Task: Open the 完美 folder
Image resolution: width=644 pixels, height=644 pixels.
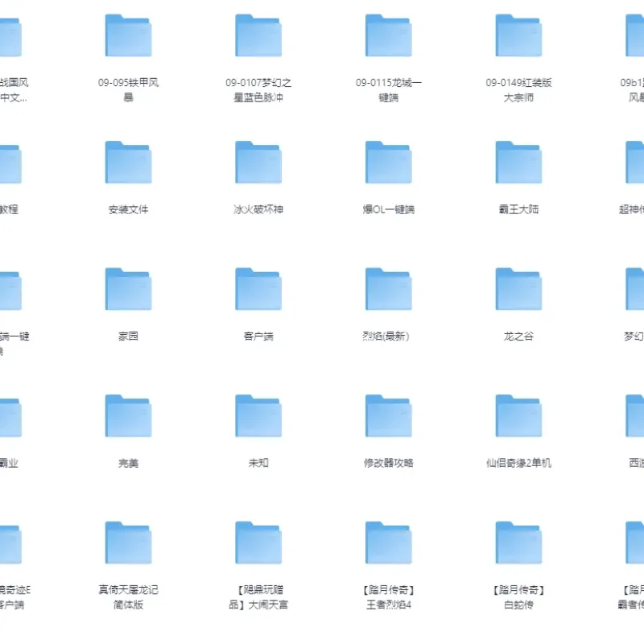Action: 128,416
